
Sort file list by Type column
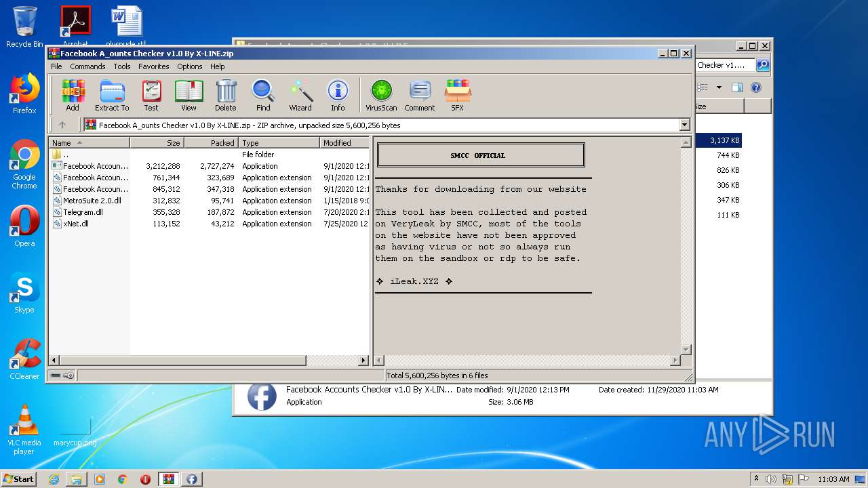point(279,143)
